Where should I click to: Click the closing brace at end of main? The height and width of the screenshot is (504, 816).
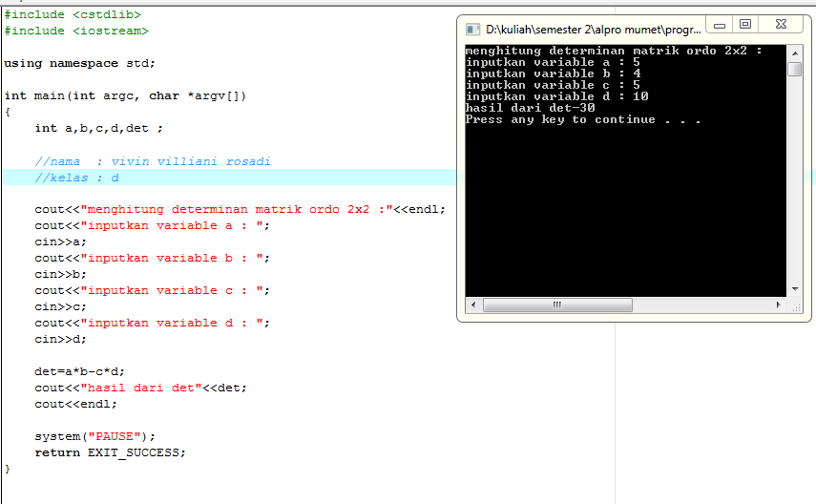(x=8, y=469)
